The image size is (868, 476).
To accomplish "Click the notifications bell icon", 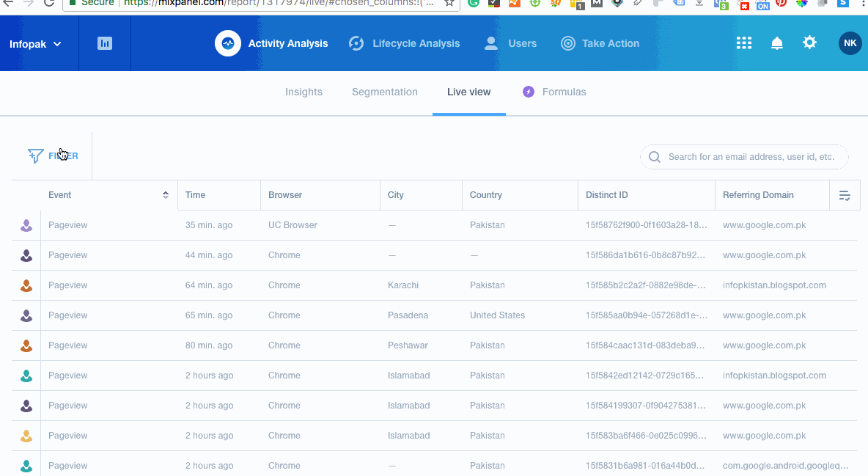I will click(x=777, y=43).
